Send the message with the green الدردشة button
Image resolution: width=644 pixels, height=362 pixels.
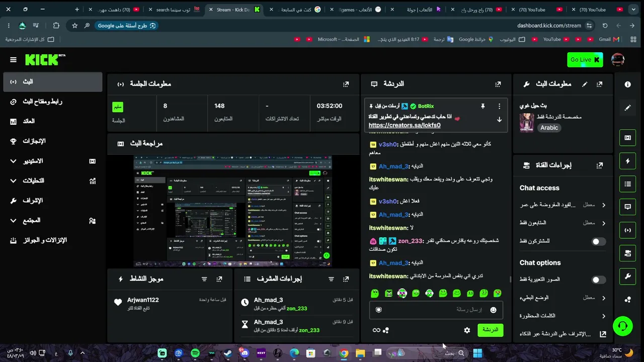coord(490,330)
